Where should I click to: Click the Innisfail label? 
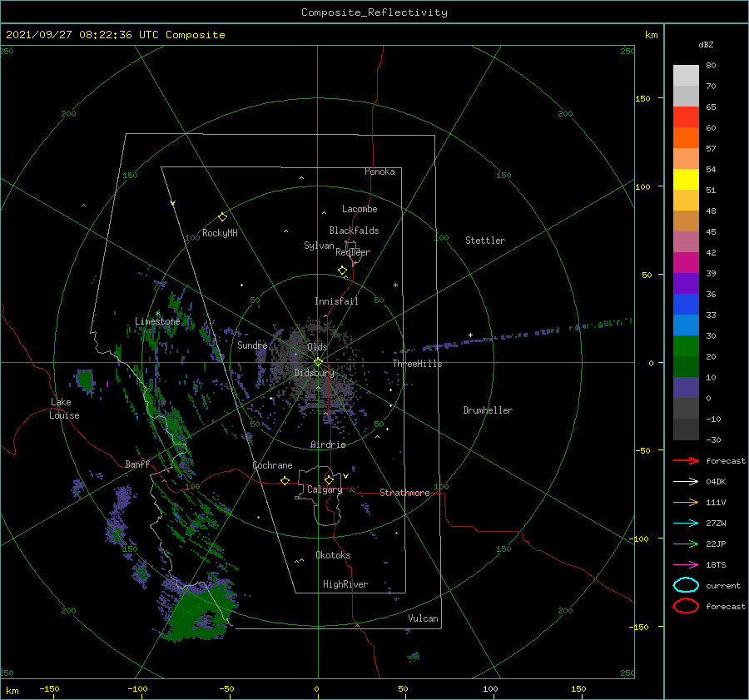336,301
